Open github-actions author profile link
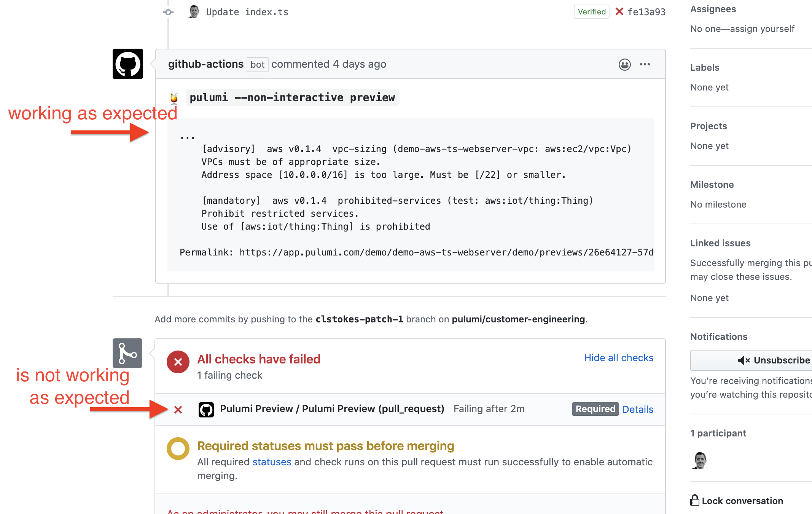Image resolution: width=812 pixels, height=514 pixels. (x=206, y=64)
